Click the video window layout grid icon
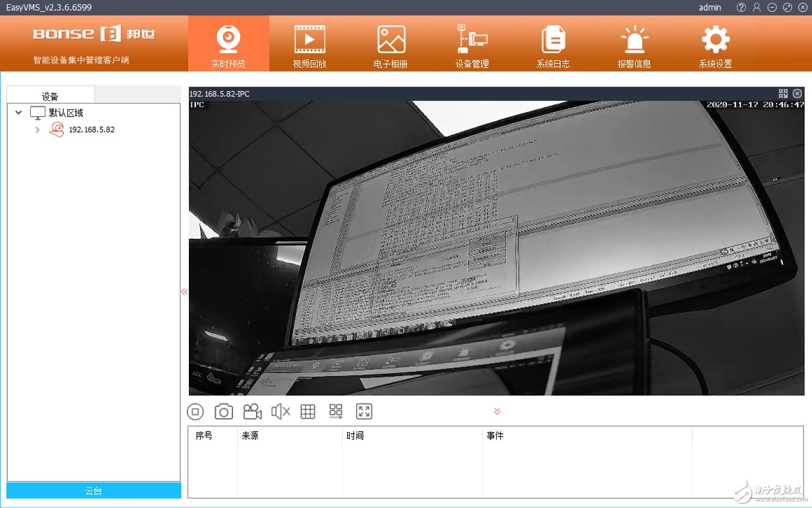This screenshot has height=508, width=812. [x=783, y=94]
